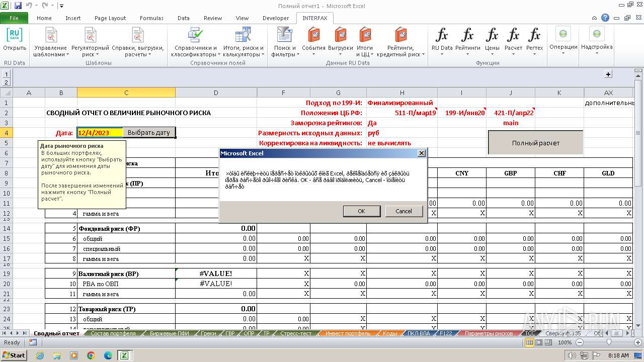Switch to Page Layout view in status bar
The height and width of the screenshot is (362, 644).
(538, 342)
